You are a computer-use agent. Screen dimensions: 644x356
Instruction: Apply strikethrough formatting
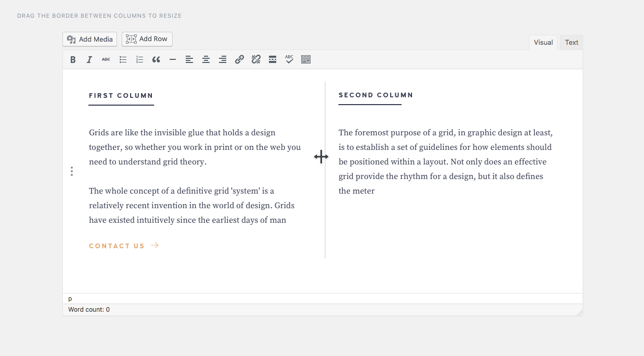click(106, 60)
